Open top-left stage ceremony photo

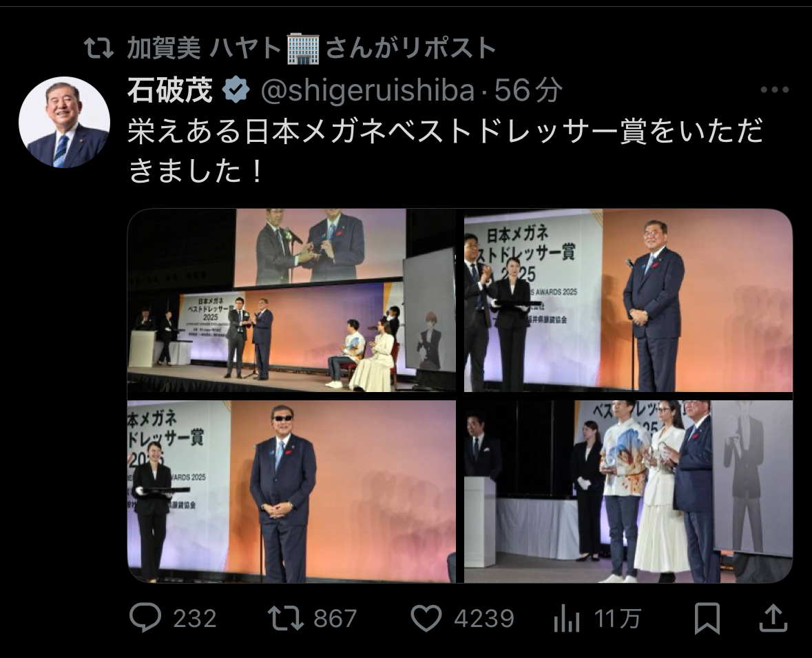coord(291,300)
